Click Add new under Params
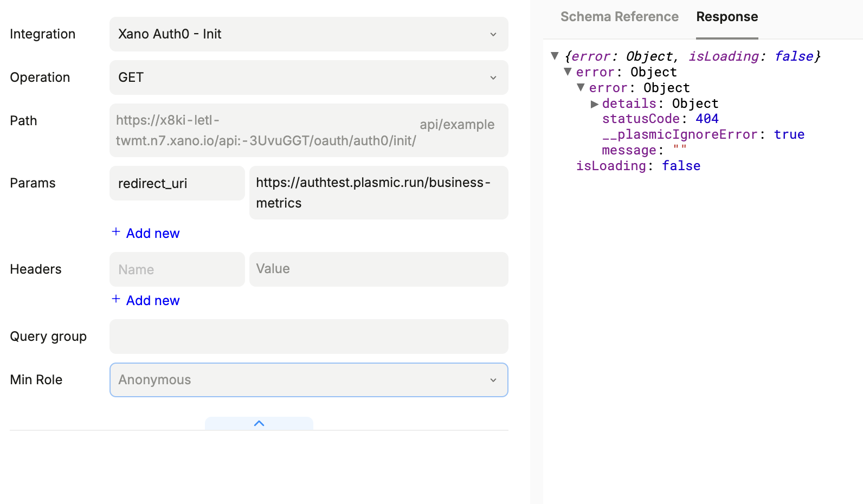This screenshot has width=863, height=504. [152, 234]
